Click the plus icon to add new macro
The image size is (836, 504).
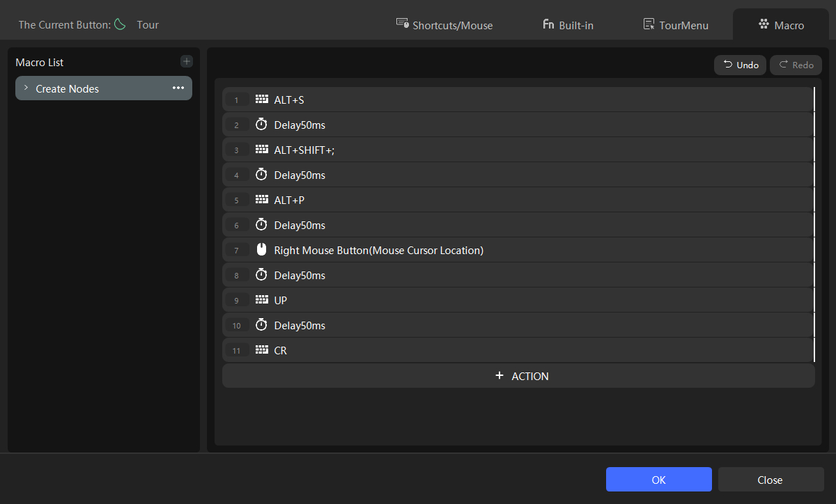(x=186, y=62)
